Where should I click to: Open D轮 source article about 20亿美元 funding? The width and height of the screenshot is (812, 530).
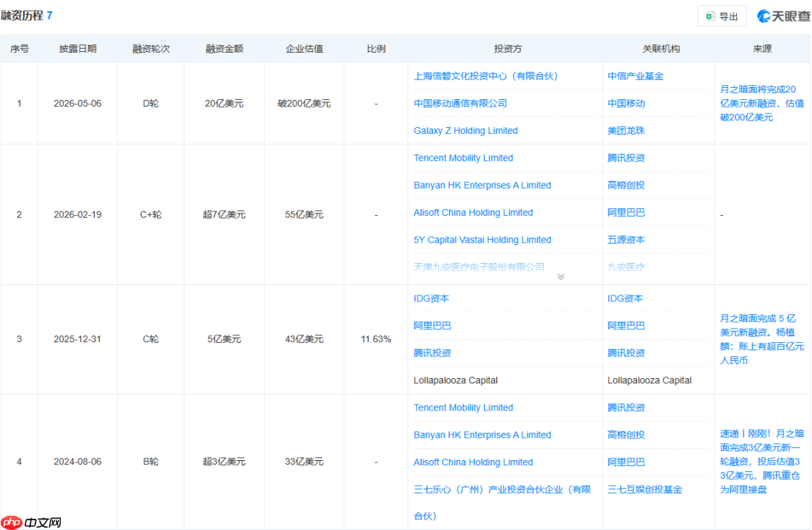click(762, 104)
